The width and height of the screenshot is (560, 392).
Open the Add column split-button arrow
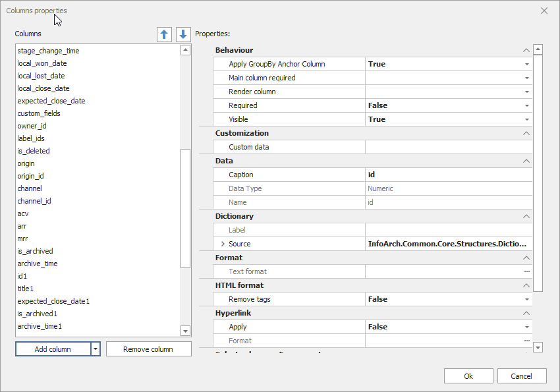(x=96, y=349)
